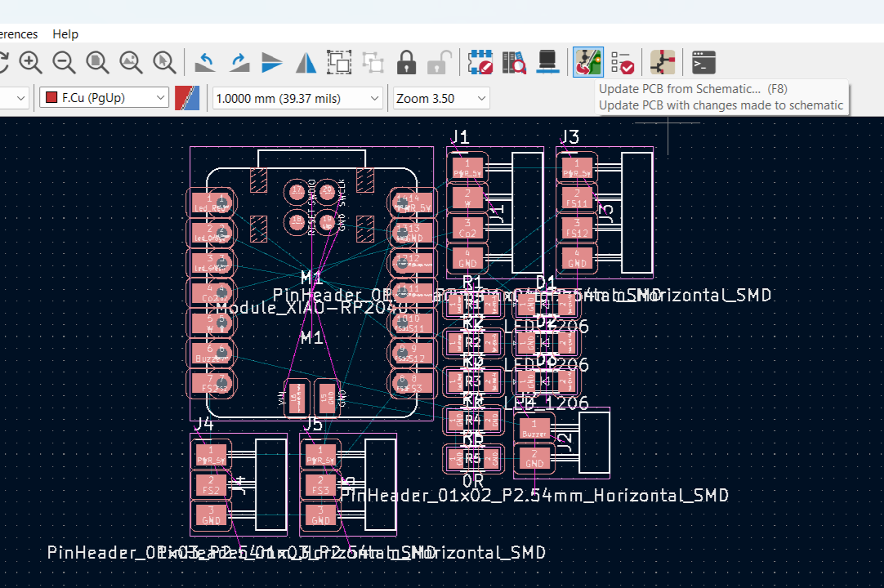Select J2 pad 1 labeled Buzzer

pos(534,429)
